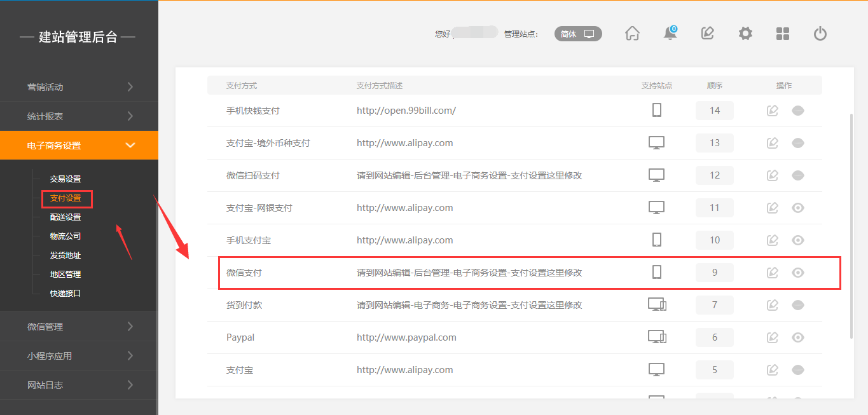Click the 简体 site switch button
868x415 pixels.
(578, 34)
